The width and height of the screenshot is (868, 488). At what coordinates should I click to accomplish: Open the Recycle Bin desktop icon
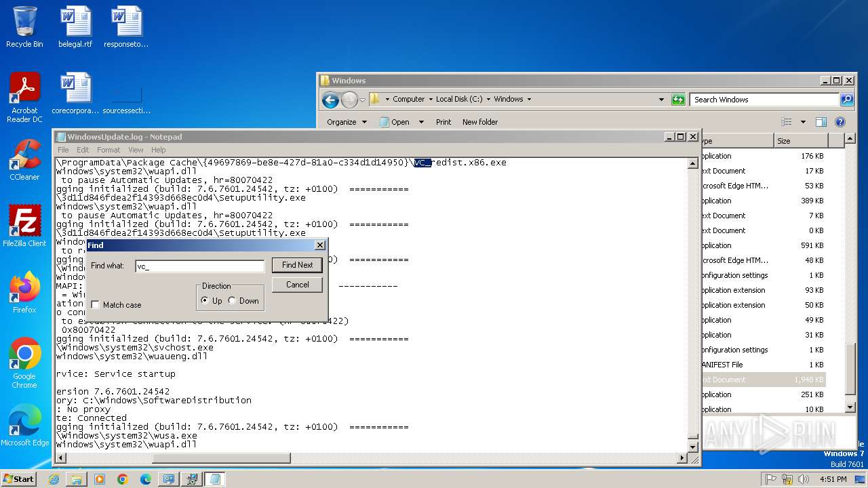[x=24, y=27]
